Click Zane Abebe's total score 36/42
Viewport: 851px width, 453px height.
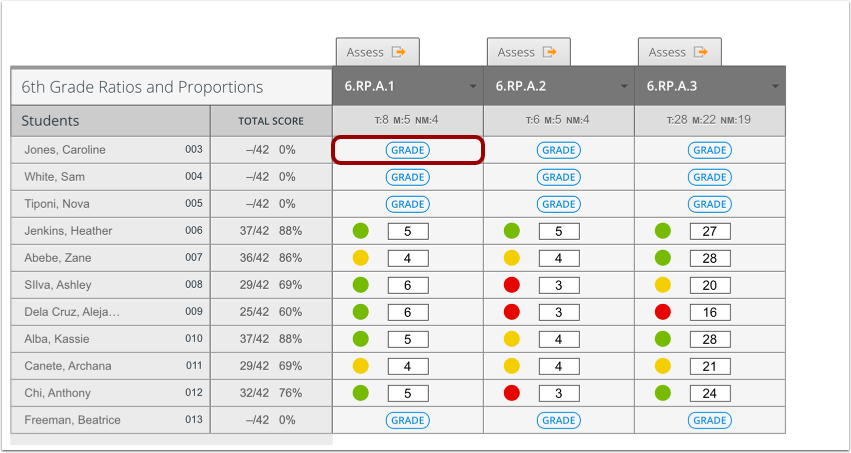(254, 258)
